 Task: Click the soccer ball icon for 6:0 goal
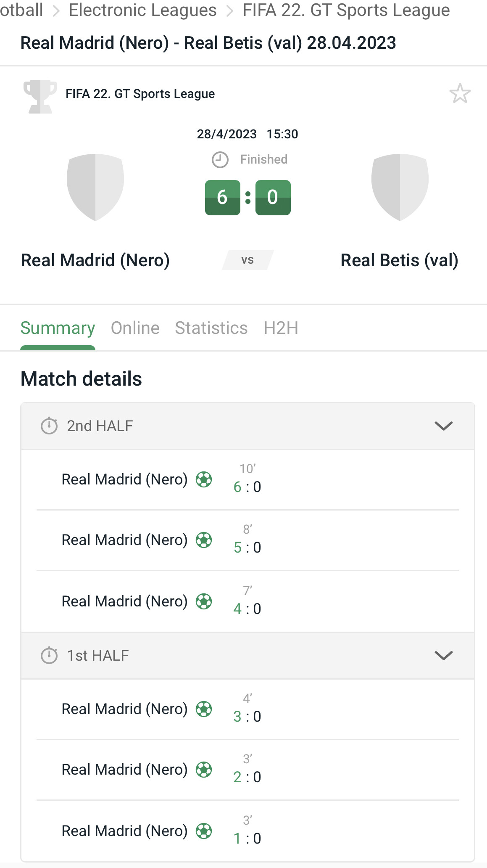pos(204,479)
